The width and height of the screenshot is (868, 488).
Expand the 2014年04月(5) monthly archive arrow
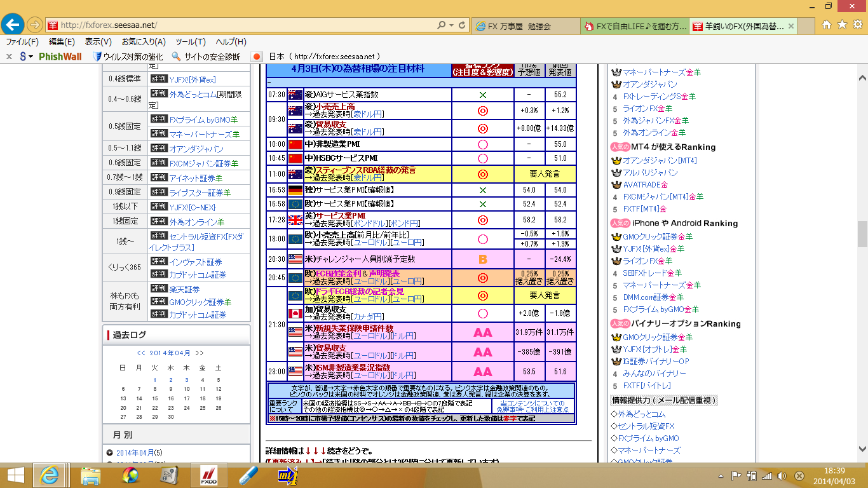[110, 452]
